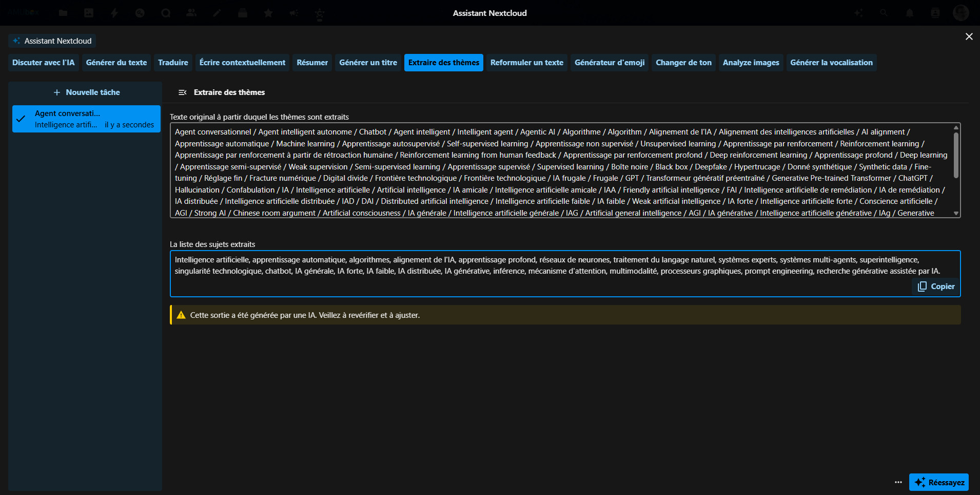Viewport: 980px width, 495px height.
Task: Select the Agent conversati... task entry
Action: coord(86,119)
